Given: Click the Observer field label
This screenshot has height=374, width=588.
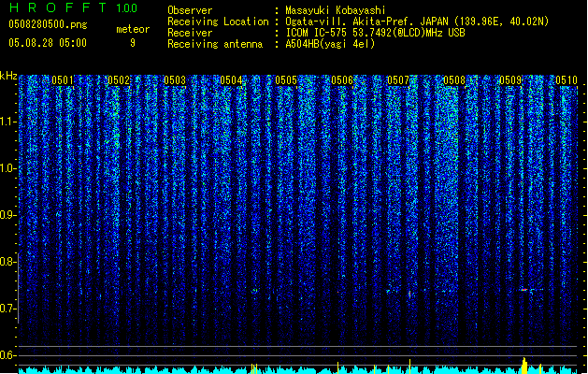Looking at the screenshot, I should (x=190, y=10).
